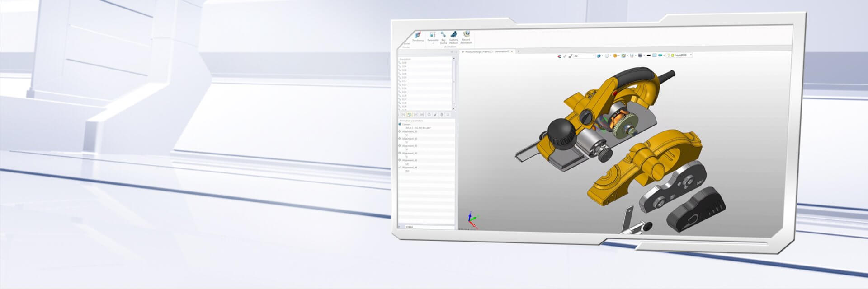Click the Parameter ribbon icon
The width and height of the screenshot is (868, 289).
pyautogui.click(x=433, y=35)
